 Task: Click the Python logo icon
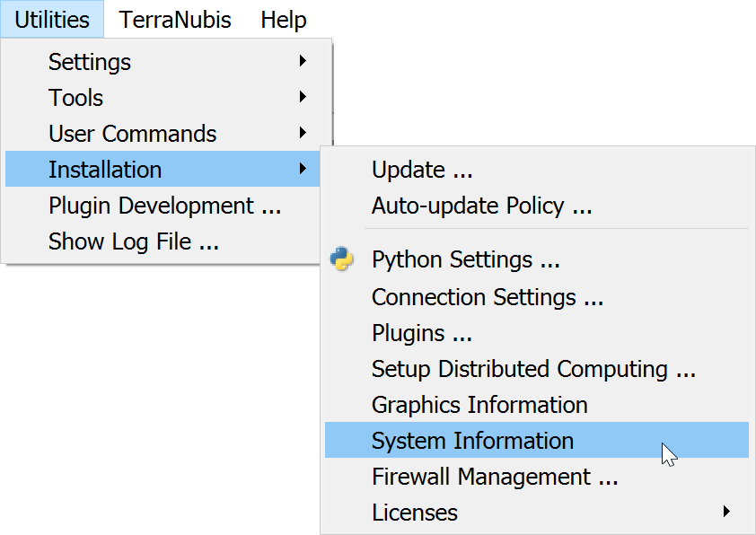click(341, 260)
